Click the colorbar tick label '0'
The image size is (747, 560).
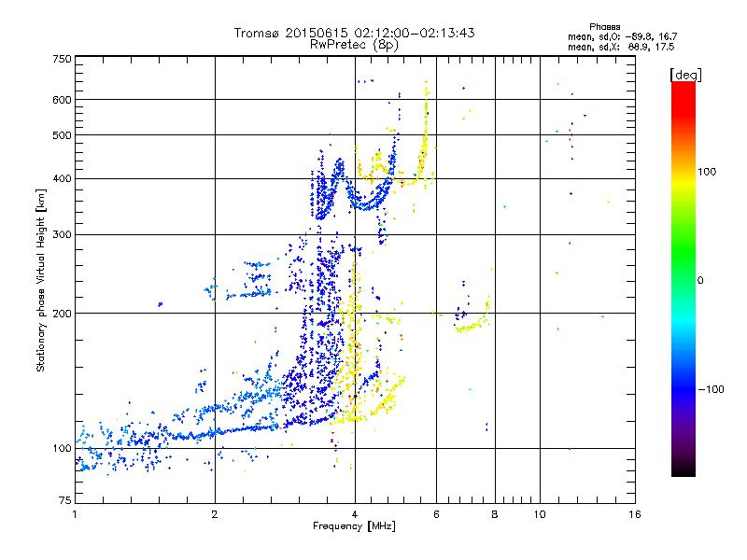tap(700, 280)
